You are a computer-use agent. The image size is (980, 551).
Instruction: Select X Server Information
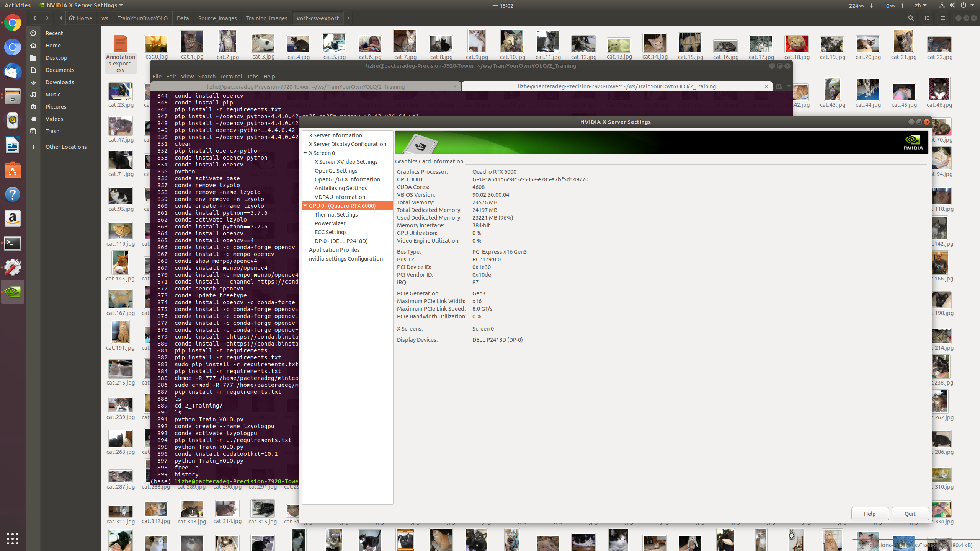click(x=335, y=135)
